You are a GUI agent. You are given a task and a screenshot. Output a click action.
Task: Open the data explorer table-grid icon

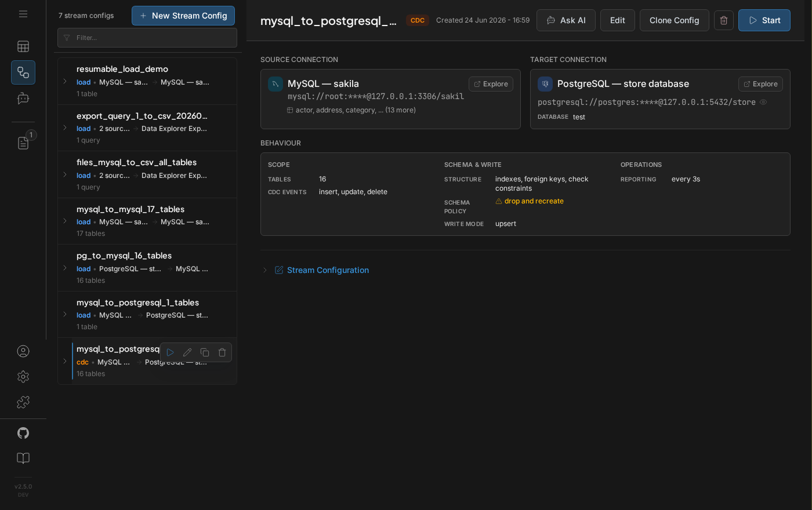point(23,46)
